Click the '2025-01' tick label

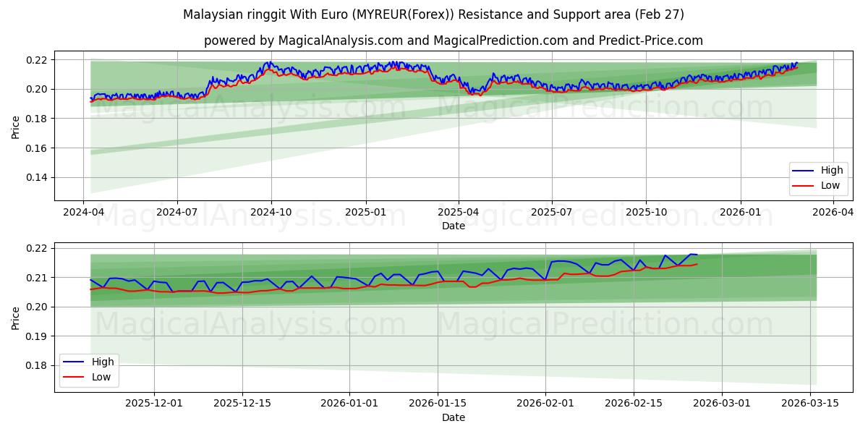[x=365, y=212]
